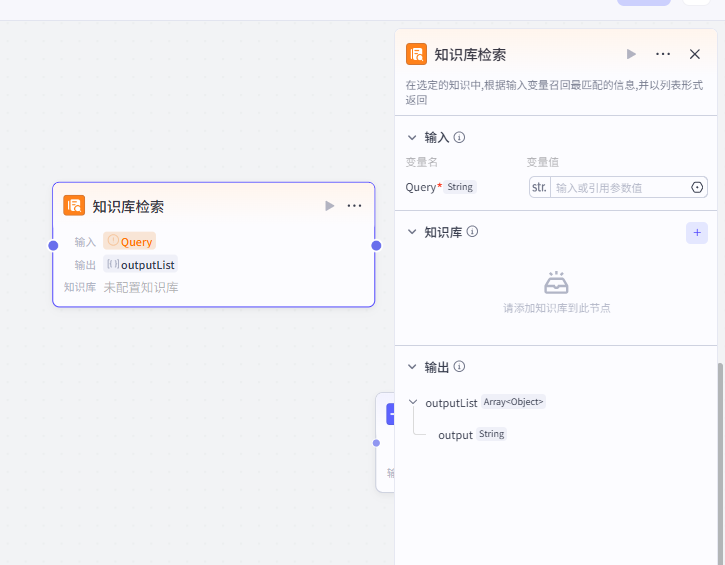725x565 pixels.
Task: Show info tooltip beside 知识库 heading
Action: (473, 232)
